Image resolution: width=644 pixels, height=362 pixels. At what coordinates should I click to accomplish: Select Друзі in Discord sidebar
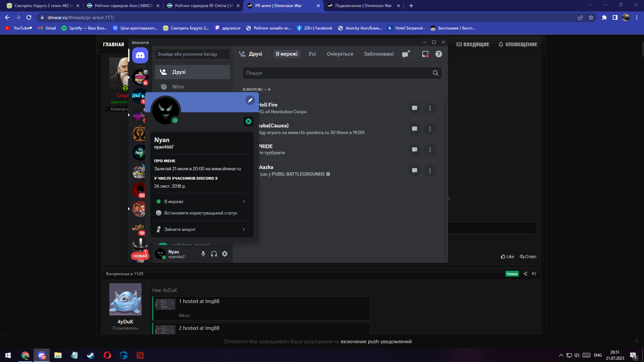[x=193, y=72]
